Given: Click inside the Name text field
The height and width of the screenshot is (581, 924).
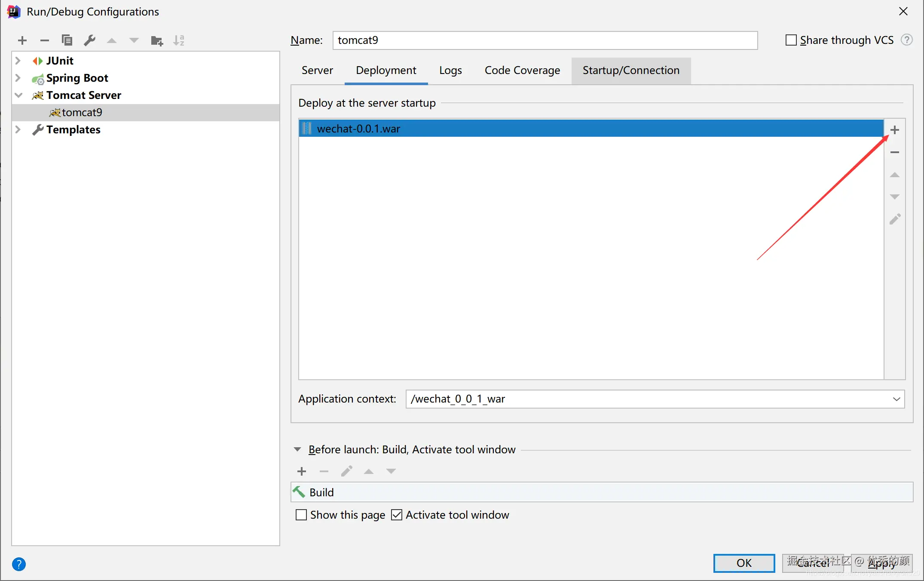Looking at the screenshot, I should coord(545,40).
